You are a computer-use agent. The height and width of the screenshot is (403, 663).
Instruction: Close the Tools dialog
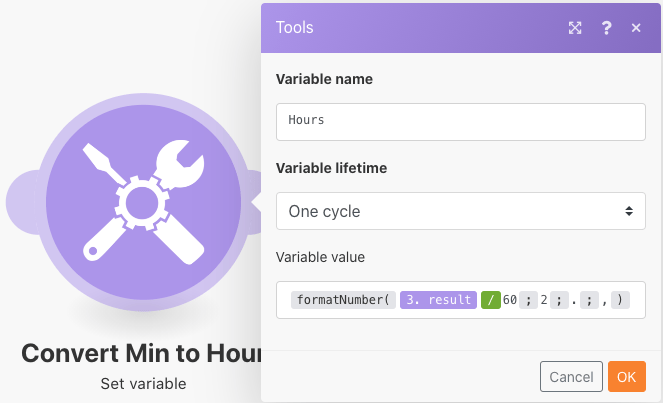[x=636, y=28]
